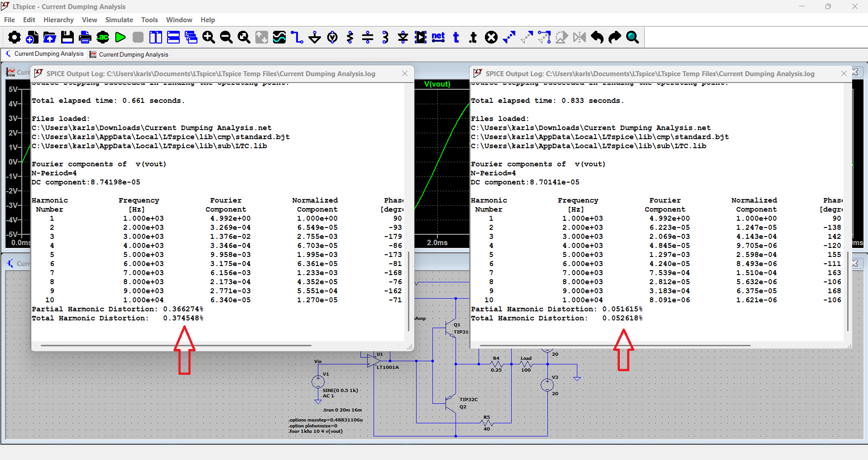Viewport: 868px width, 460px height.
Task: Click 'Total elapsed time: 0.833 seconds' line
Action: [547, 101]
